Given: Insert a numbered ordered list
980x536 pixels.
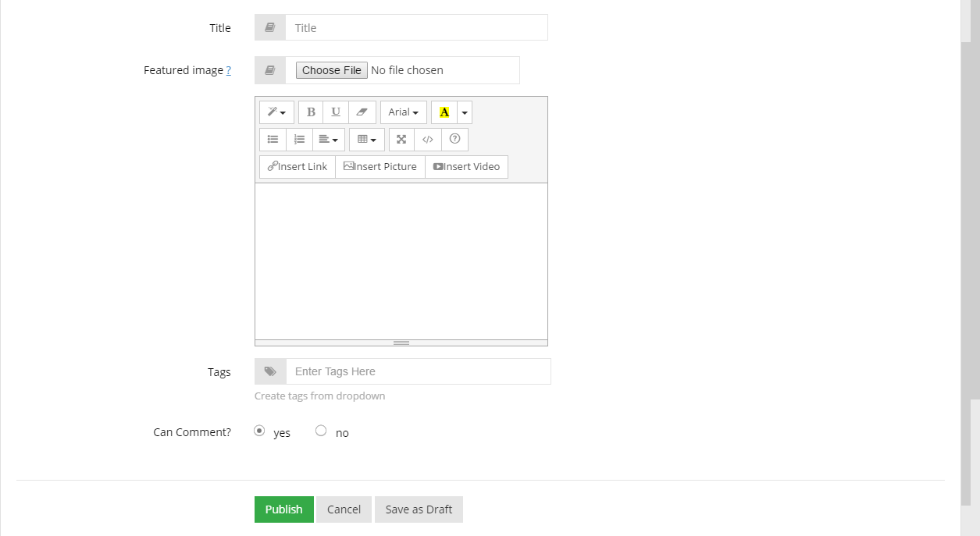Looking at the screenshot, I should point(299,140).
